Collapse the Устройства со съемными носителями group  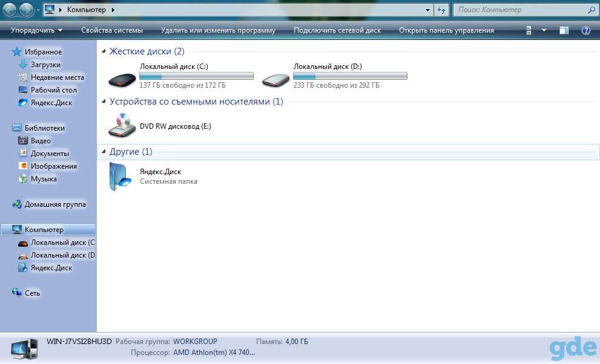tap(104, 101)
